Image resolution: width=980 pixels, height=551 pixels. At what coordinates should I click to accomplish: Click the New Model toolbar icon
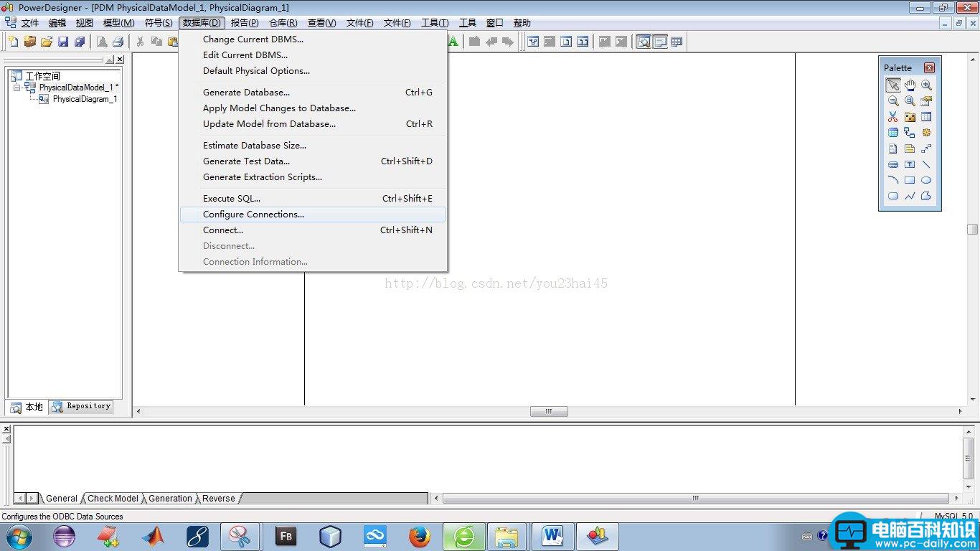coord(13,42)
